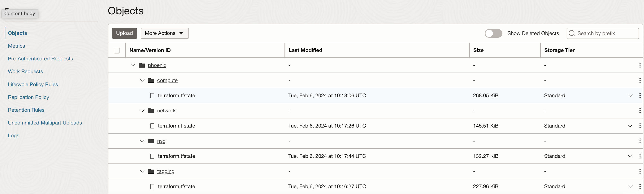Open the More Actions dropdown
644x194 pixels.
[165, 33]
